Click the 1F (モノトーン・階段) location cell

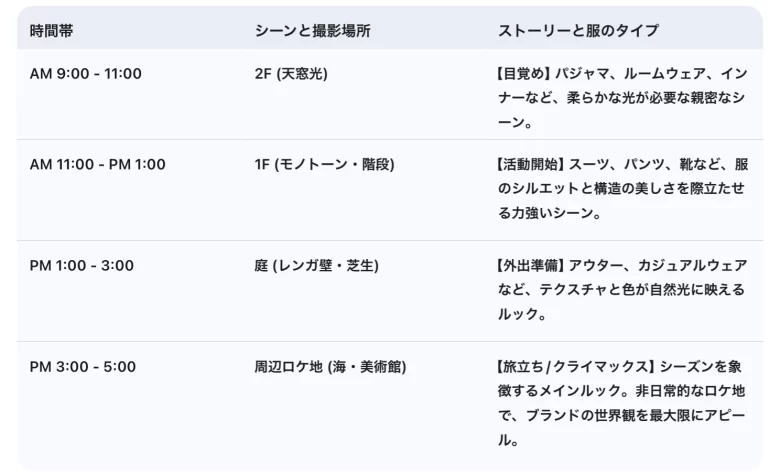324,164
